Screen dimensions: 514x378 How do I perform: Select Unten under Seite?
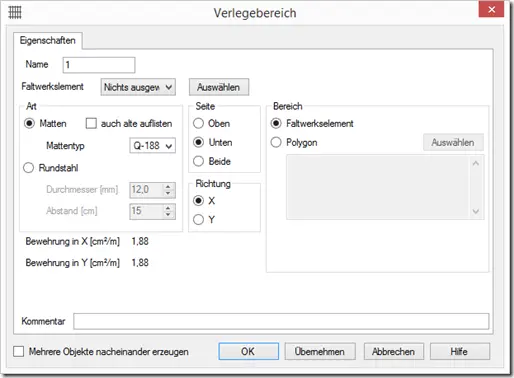(198, 142)
